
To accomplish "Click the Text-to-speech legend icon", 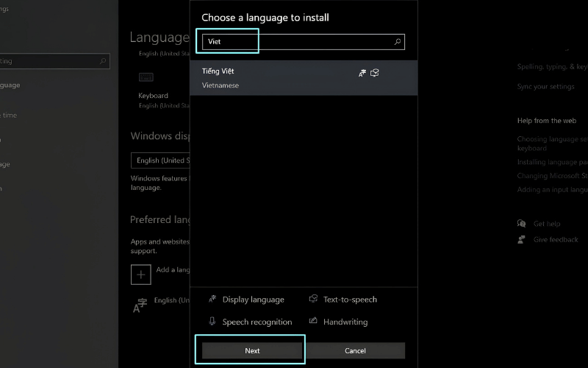I will pos(313,299).
